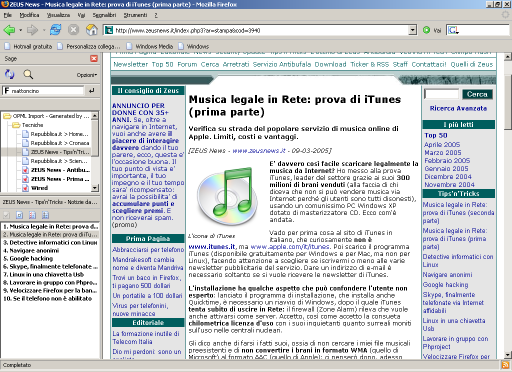Click the www.itunes.it link in article
Image resolution: width=512 pixels, height=372 pixels.
point(212,247)
